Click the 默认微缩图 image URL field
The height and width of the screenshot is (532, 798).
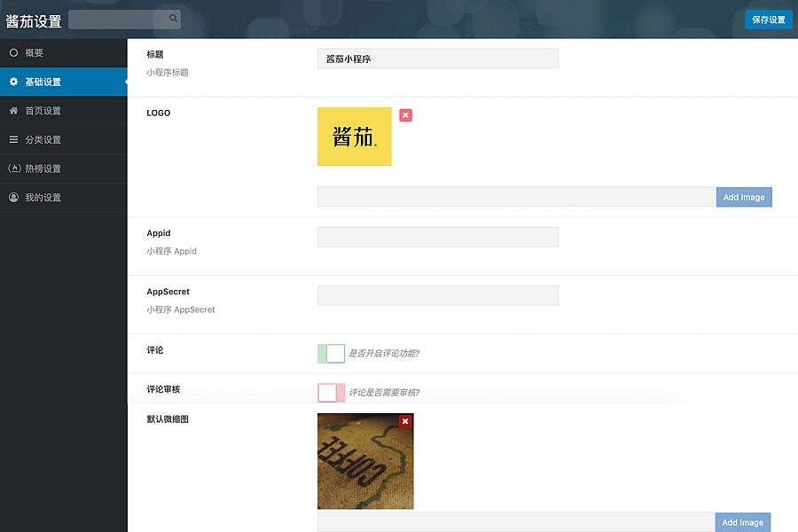tap(515, 522)
